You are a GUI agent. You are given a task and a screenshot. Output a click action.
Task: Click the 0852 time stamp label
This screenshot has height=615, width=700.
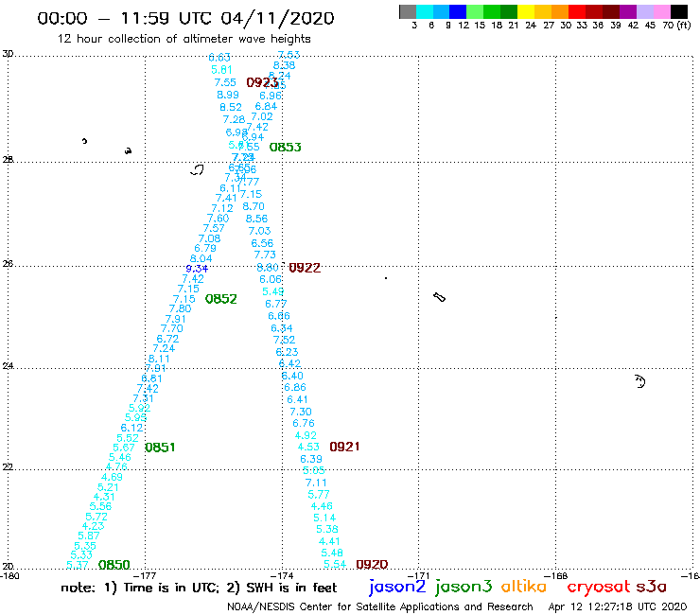tap(220, 299)
